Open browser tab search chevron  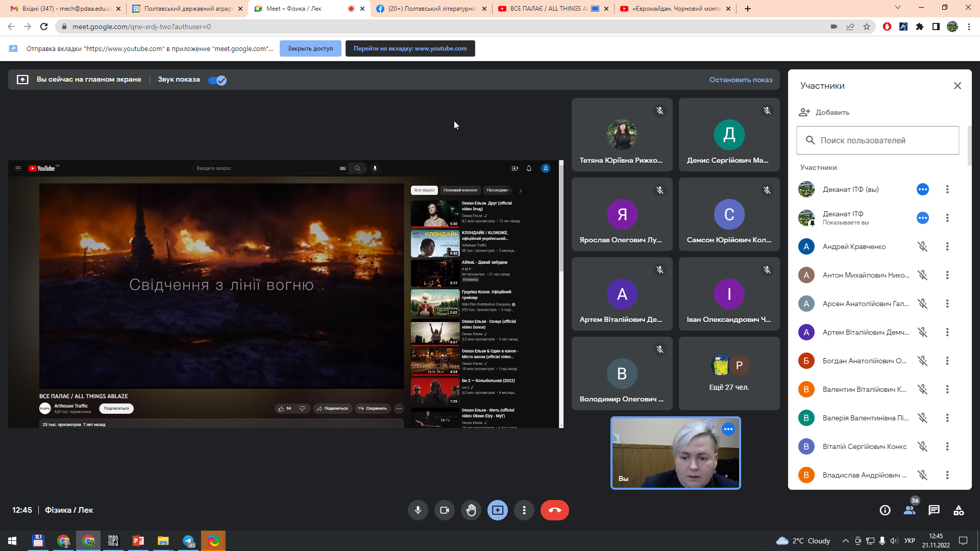898,8
